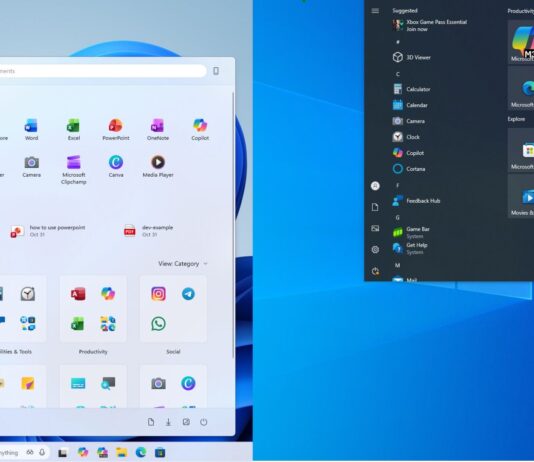Open letter G index header in app list
Image resolution: width=534 pixels, height=462 pixels.
(397, 218)
